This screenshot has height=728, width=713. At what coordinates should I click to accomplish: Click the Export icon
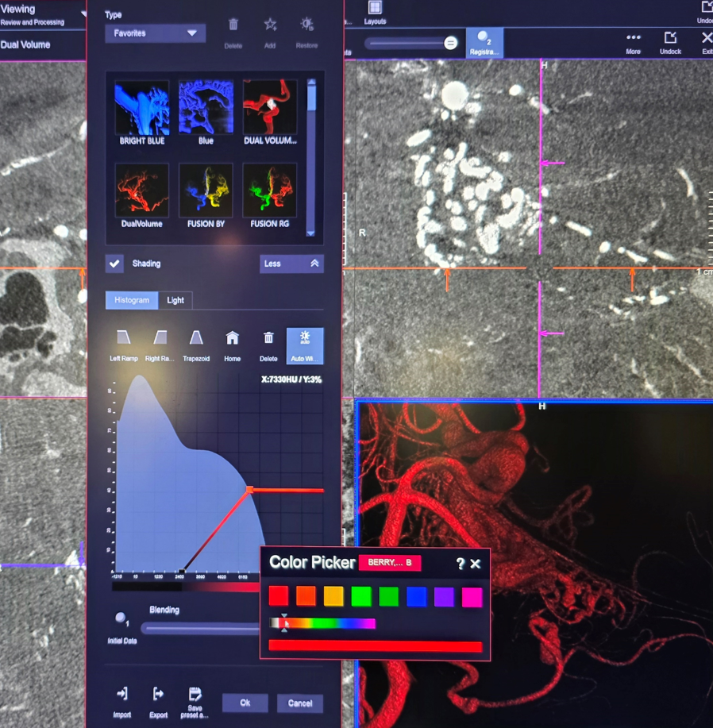158,695
